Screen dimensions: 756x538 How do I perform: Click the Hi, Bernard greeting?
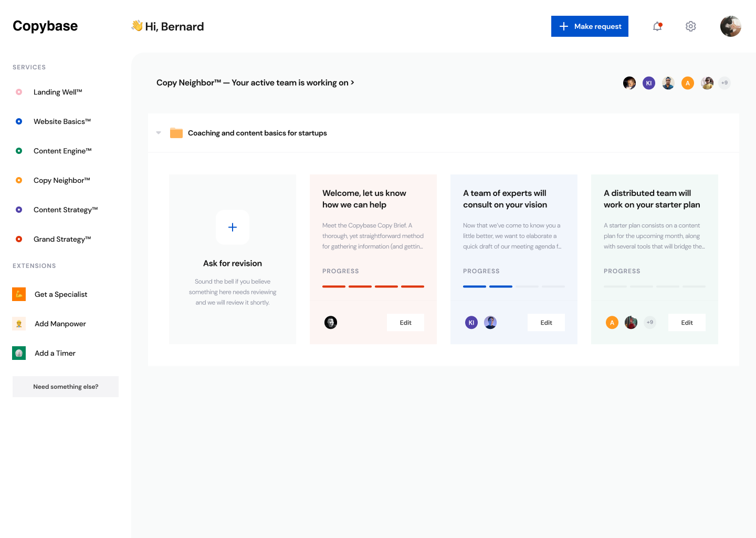pyautogui.click(x=174, y=26)
